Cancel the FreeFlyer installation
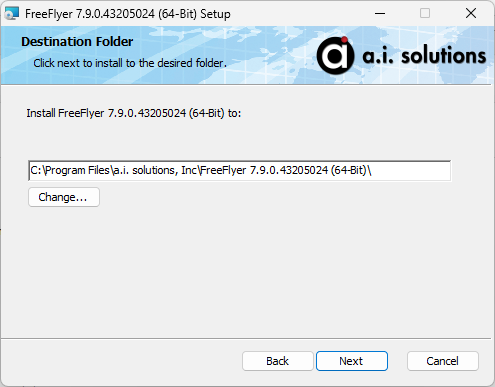 coord(443,361)
